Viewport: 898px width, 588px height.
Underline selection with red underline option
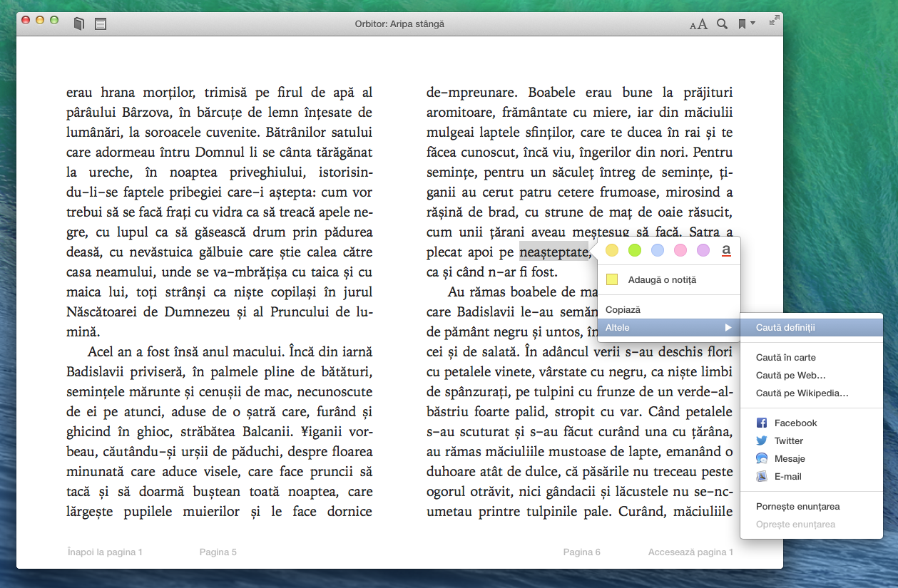726,250
